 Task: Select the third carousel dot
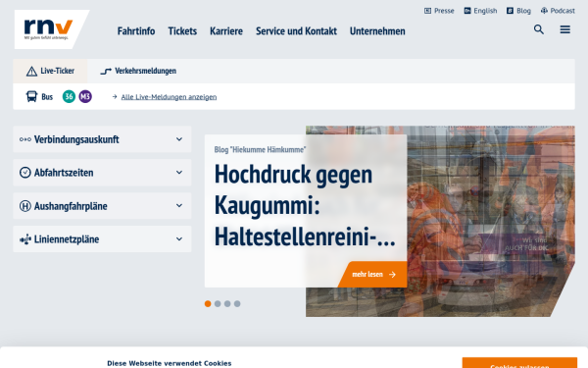click(227, 304)
